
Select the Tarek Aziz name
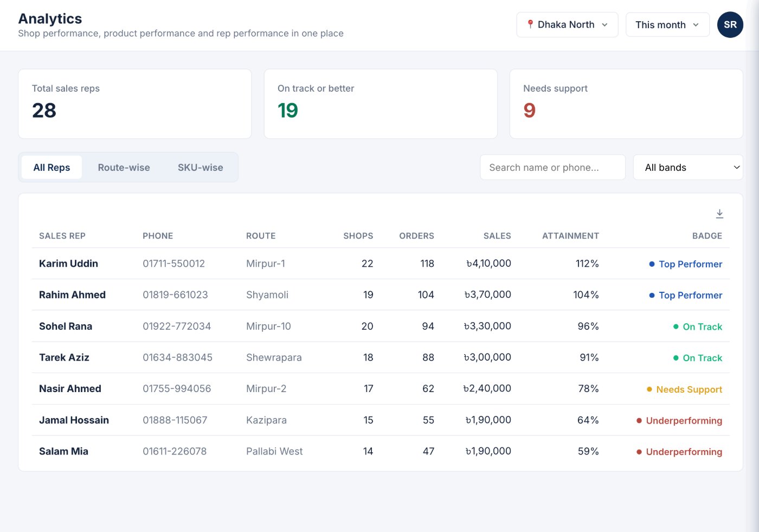(x=64, y=357)
